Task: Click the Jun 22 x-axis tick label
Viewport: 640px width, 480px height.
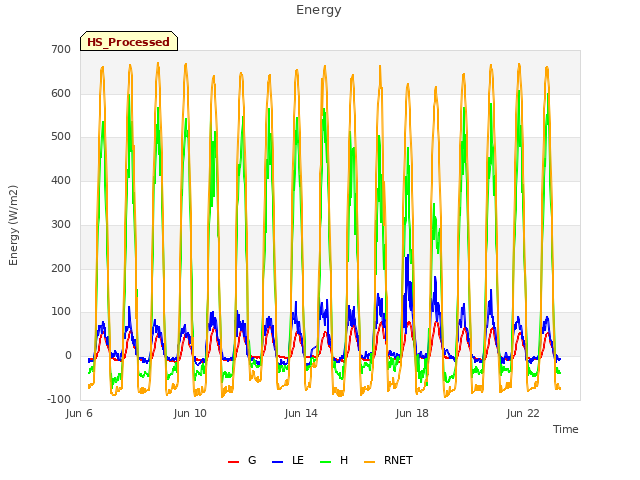Action: pos(523,413)
